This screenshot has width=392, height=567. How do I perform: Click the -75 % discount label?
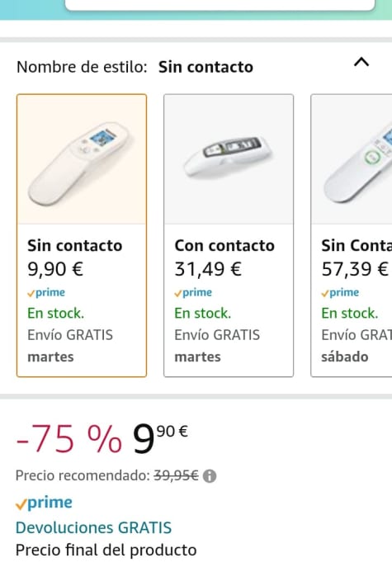(68, 439)
